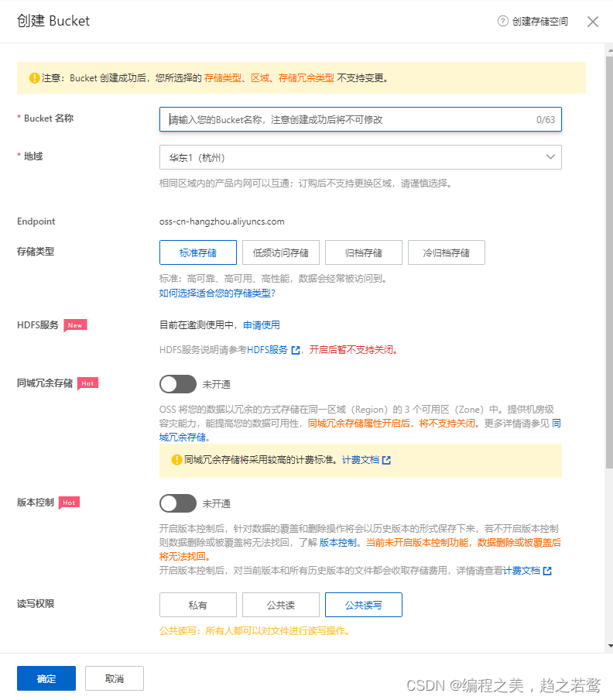Select 归档存储 storage type
The width and height of the screenshot is (613, 700).
364,252
